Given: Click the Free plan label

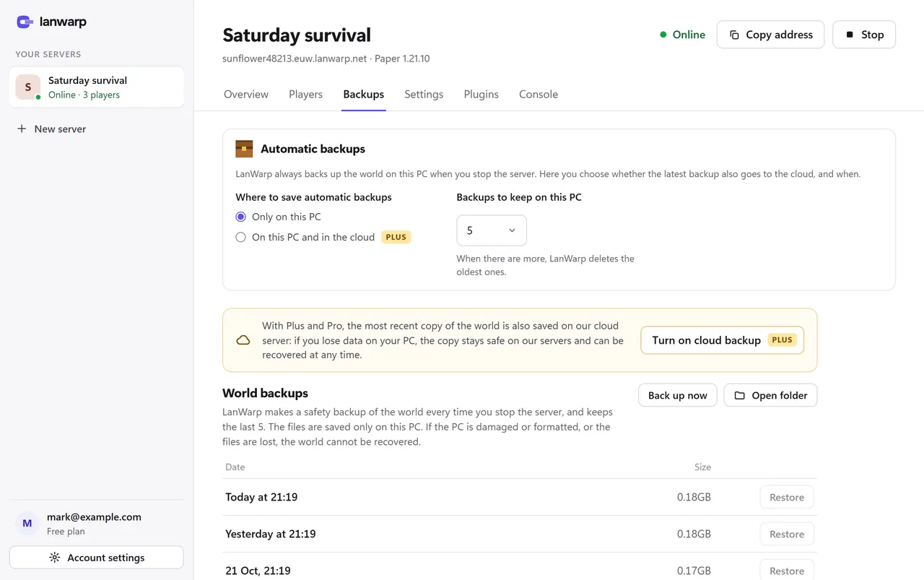Looking at the screenshot, I should tap(66, 532).
